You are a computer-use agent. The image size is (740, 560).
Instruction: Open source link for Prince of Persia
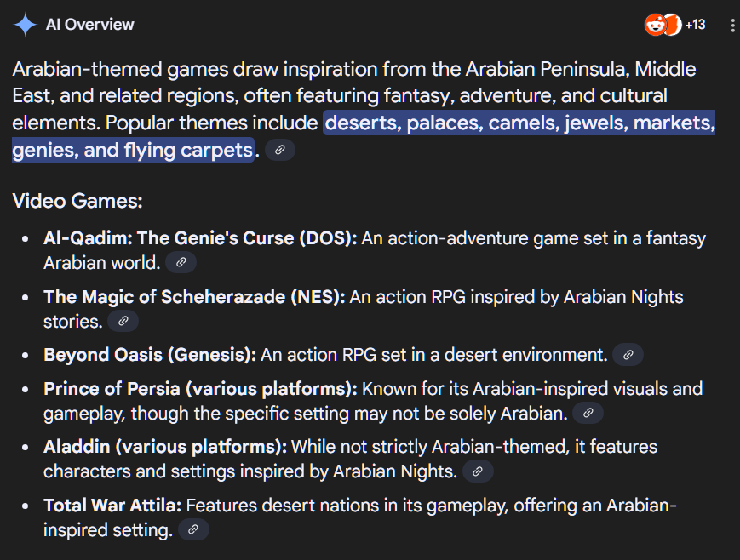tap(588, 414)
